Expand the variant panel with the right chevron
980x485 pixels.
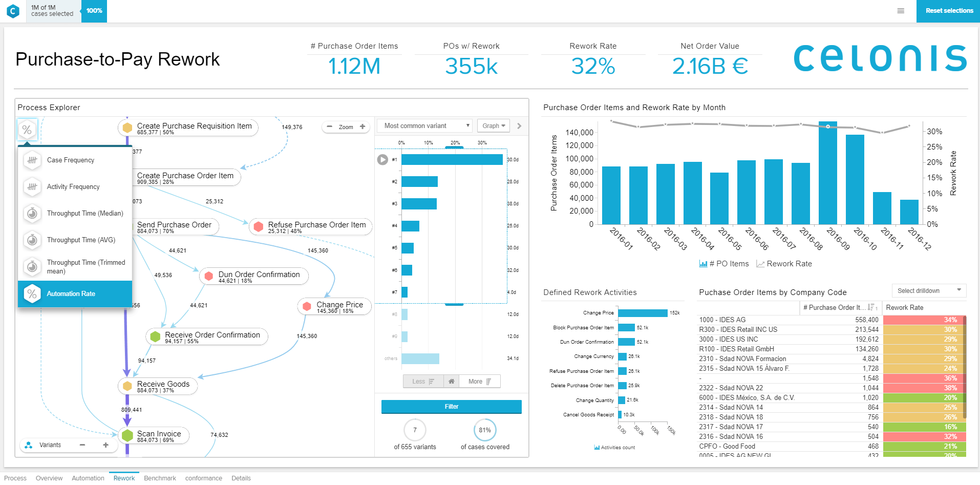pyautogui.click(x=519, y=126)
